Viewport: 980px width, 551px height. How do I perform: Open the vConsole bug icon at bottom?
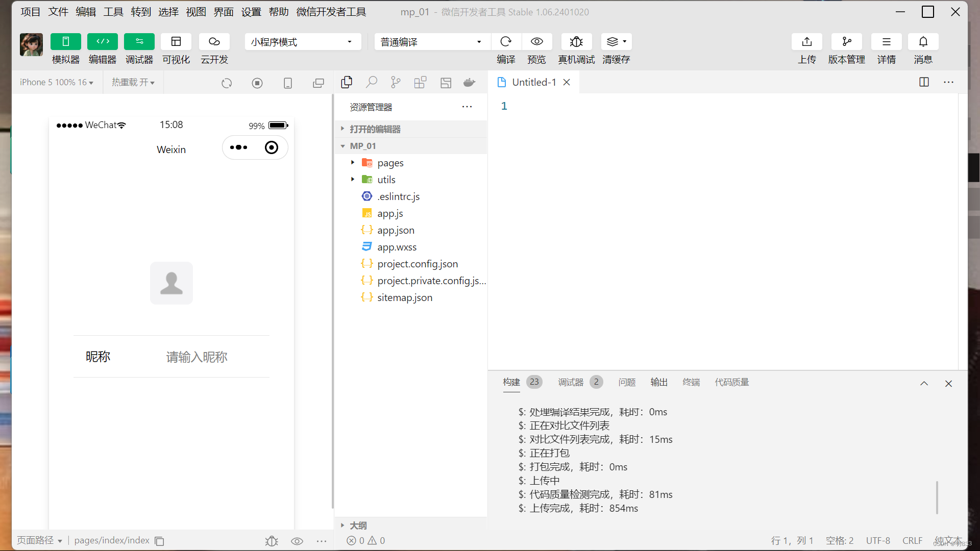point(271,541)
